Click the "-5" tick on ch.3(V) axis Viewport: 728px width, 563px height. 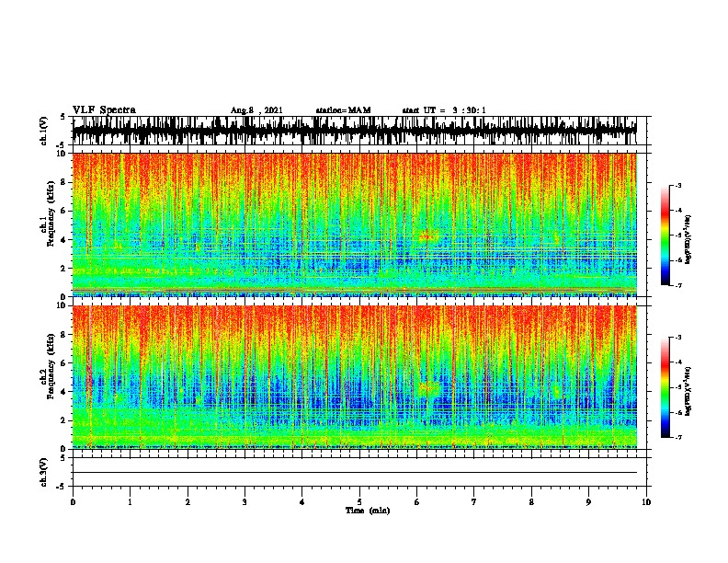62,487
